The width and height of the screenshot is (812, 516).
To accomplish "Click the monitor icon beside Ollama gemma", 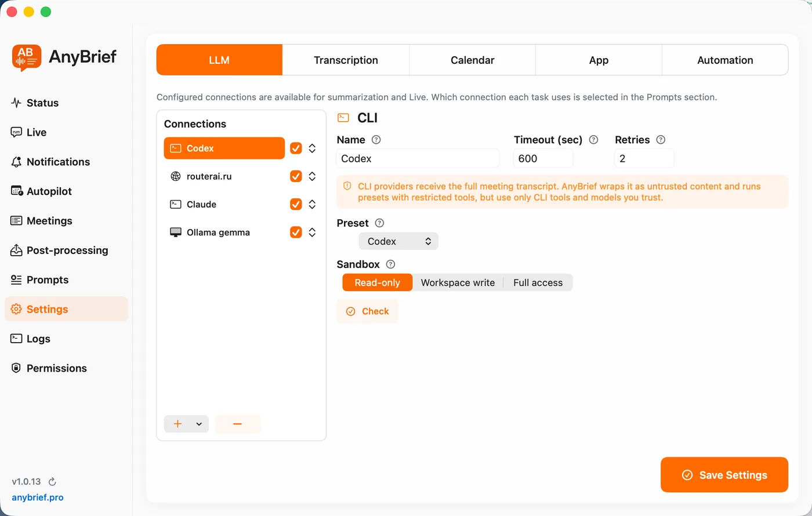I will pyautogui.click(x=175, y=232).
